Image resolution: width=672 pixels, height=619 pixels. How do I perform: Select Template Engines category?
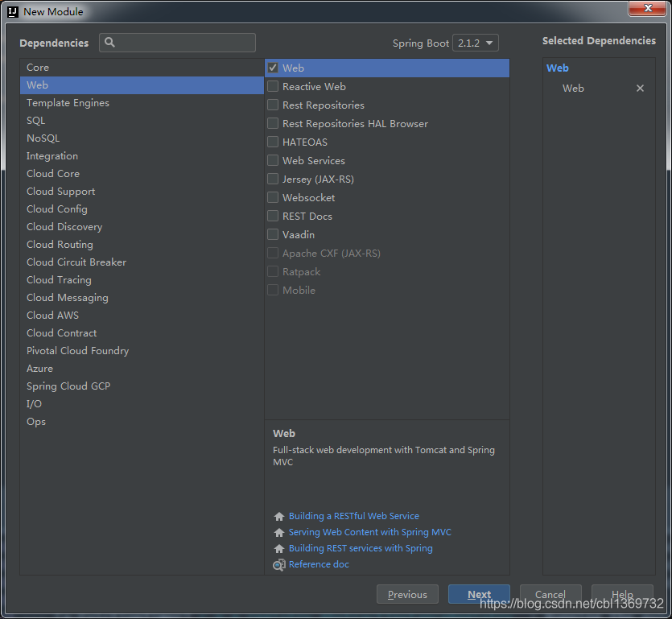coord(68,103)
